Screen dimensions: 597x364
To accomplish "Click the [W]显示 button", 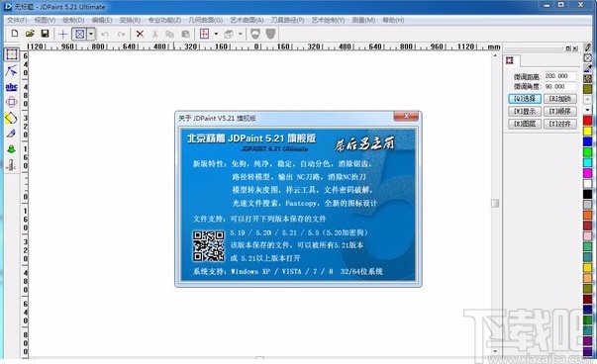I will tap(525, 112).
